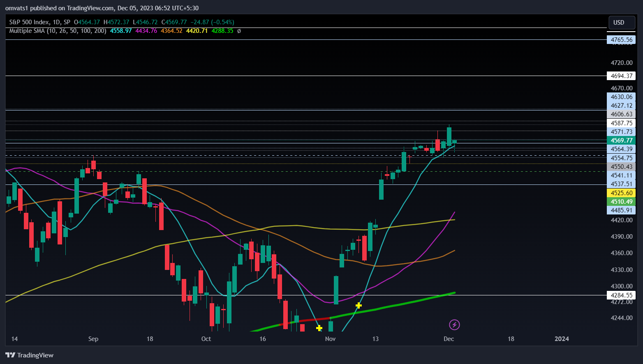This screenshot has width=643, height=364.
Task: Select the cyan SMA value 4558.97
Action: click(x=121, y=31)
